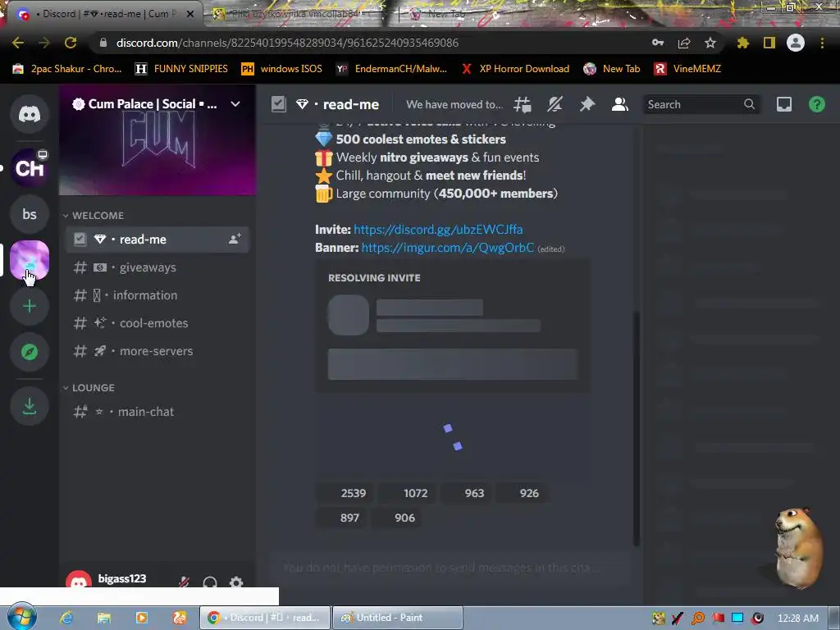Image resolution: width=840 pixels, height=630 pixels.
Task: Toggle the 2539 reaction
Action: [x=345, y=493]
